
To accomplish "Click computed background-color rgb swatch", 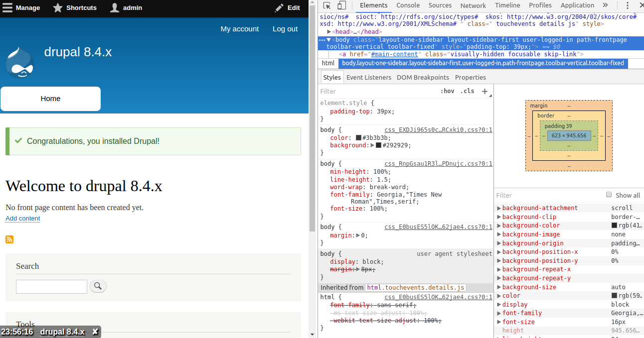I will 614,225.
